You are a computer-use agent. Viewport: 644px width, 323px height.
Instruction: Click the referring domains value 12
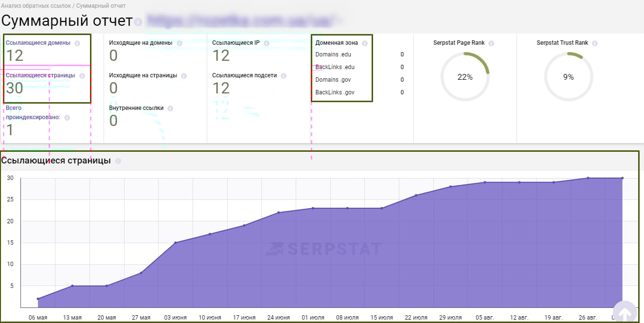click(15, 55)
